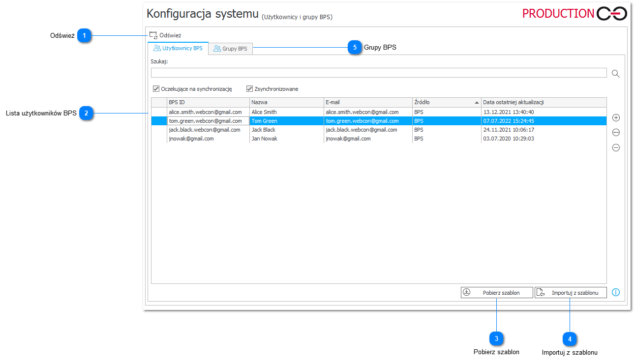Click date cell 13.12.2021 13:40:40
The height and width of the screenshot is (364, 635).
[544, 112]
